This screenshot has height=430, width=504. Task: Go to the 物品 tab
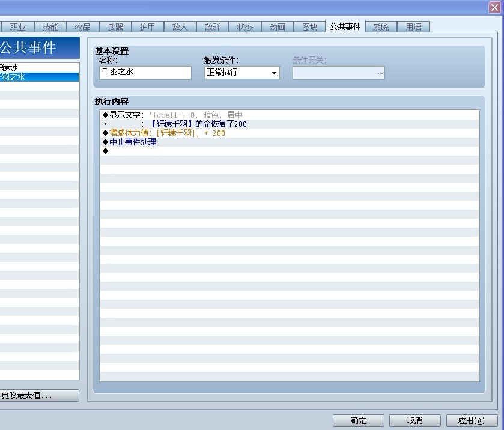[83, 27]
